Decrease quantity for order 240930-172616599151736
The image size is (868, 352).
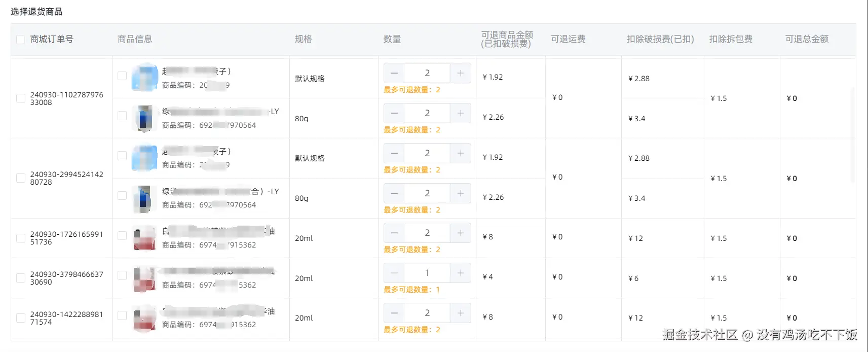tap(394, 233)
